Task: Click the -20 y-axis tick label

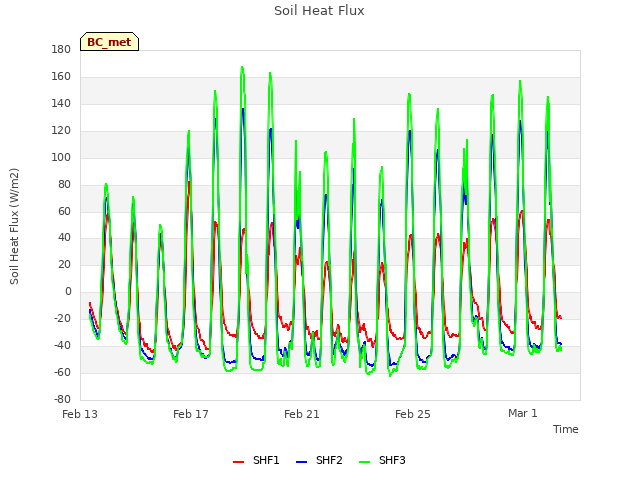Action: [62, 318]
